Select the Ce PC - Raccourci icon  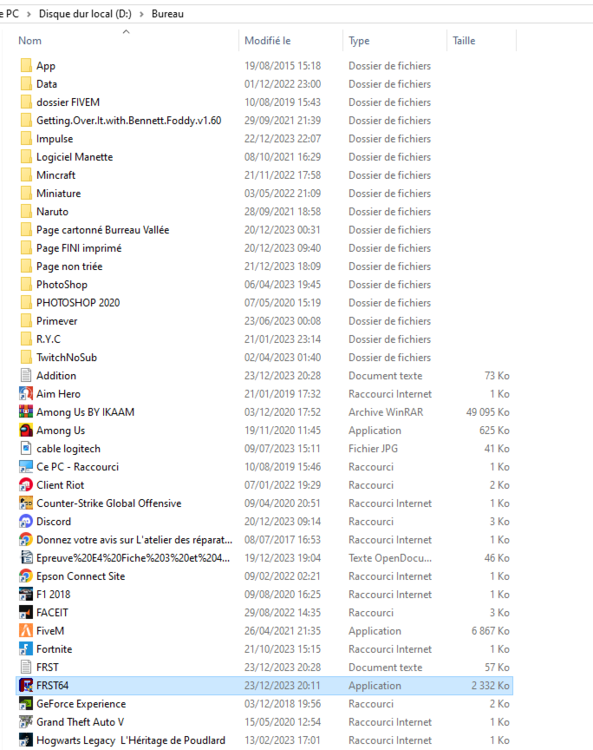(26, 466)
